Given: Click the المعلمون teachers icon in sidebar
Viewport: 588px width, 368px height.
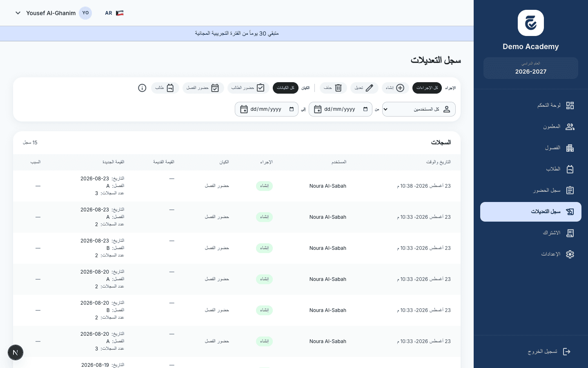Looking at the screenshot, I should pyautogui.click(x=570, y=127).
